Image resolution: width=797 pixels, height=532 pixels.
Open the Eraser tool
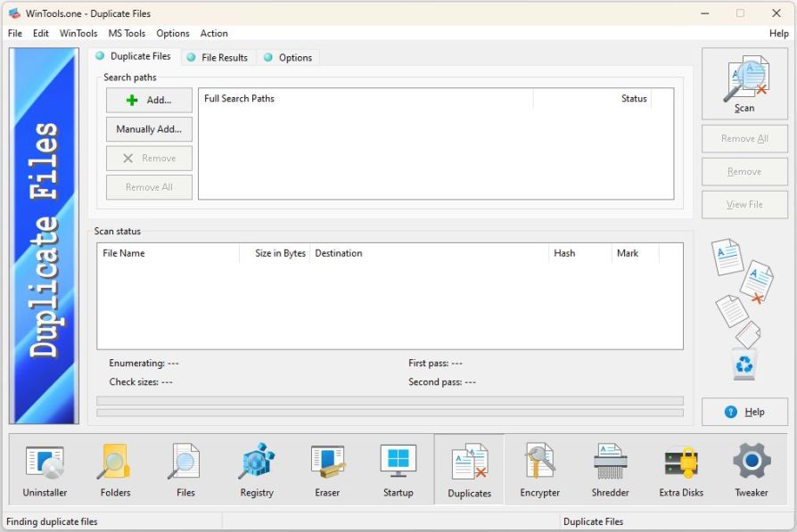pyautogui.click(x=327, y=470)
